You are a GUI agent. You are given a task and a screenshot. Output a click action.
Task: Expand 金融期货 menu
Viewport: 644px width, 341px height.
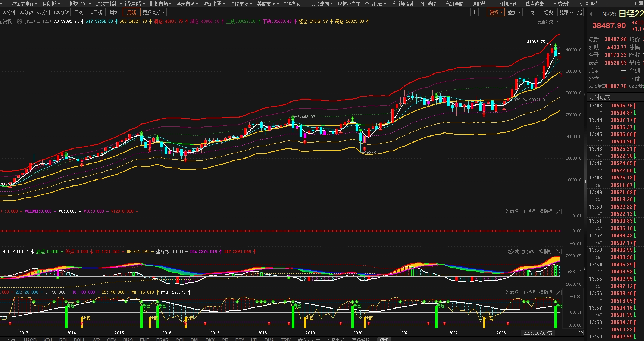coord(134,4)
